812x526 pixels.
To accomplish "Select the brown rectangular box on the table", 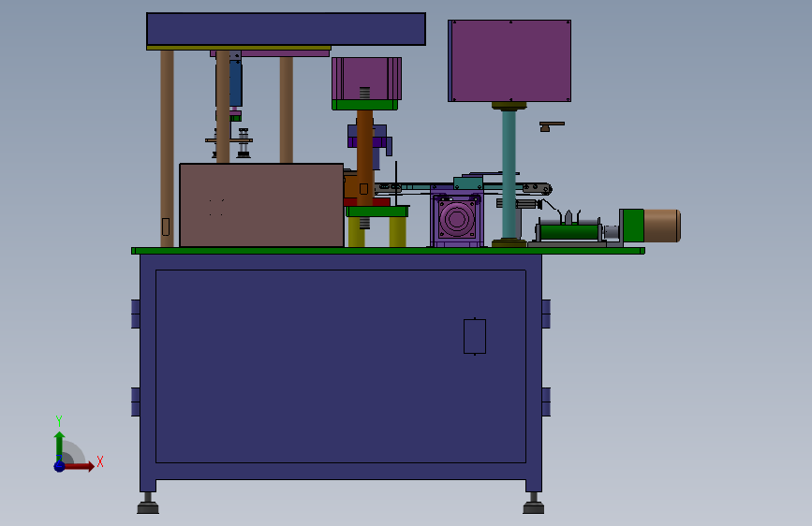I will [x=261, y=206].
